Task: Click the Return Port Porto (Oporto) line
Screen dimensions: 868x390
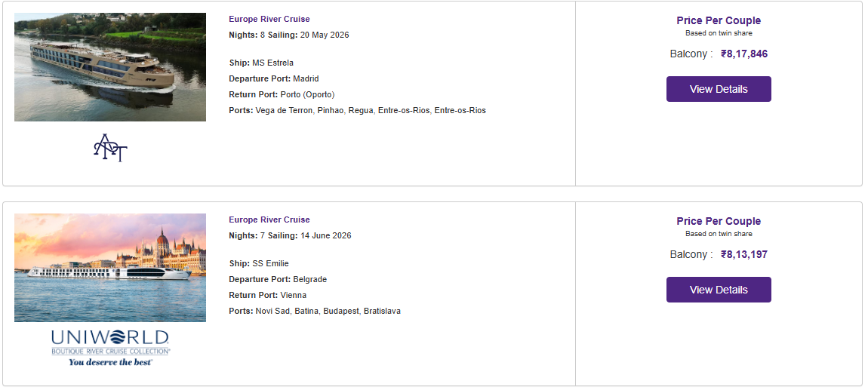Action: point(282,94)
